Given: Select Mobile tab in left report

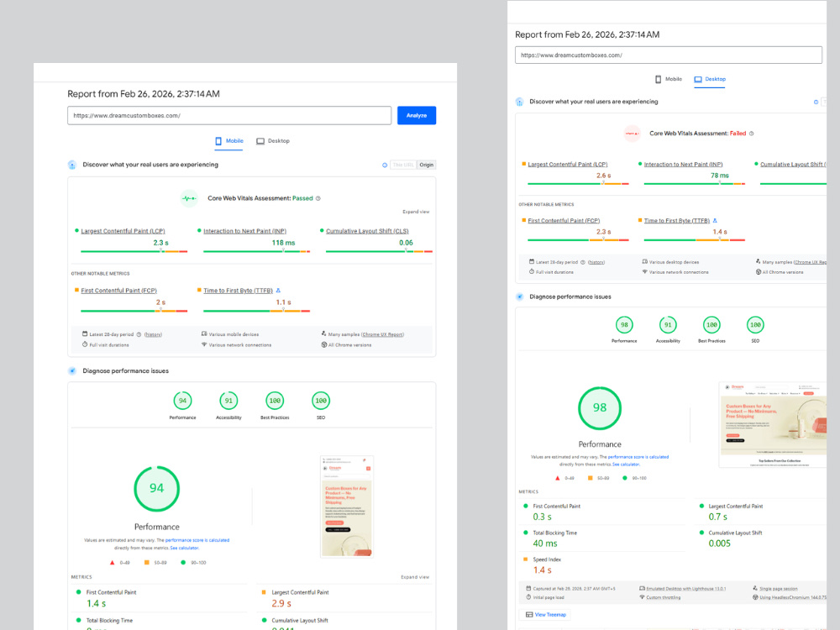Looking at the screenshot, I should [x=228, y=141].
